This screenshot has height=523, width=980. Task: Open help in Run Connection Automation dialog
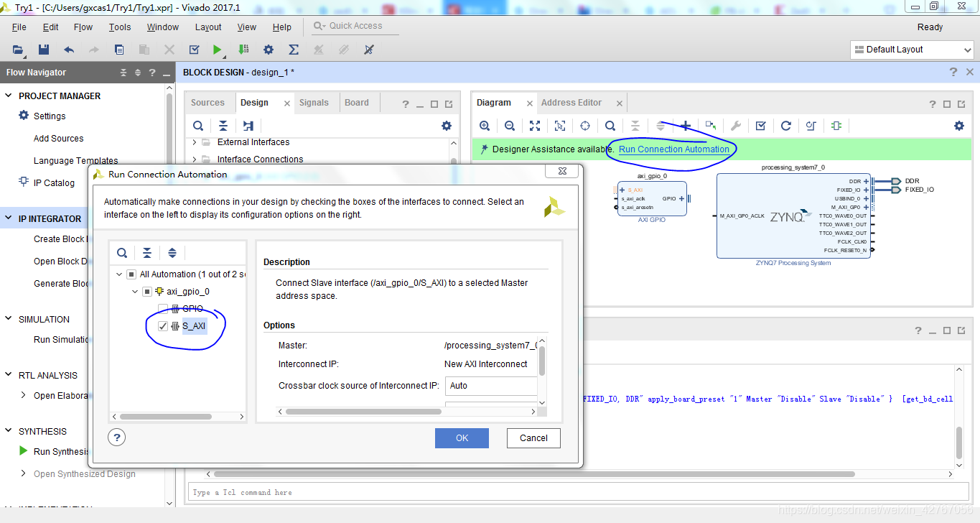[118, 438]
